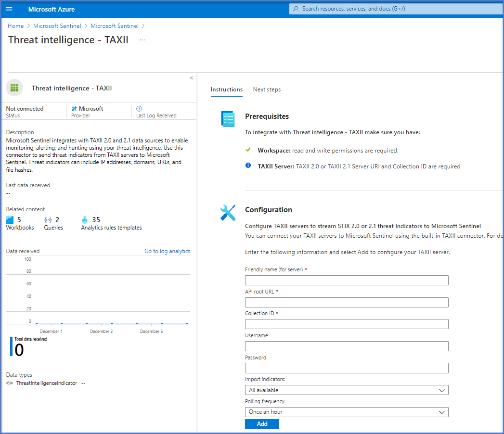504x434 pixels.
Task: Click the Add button
Action: pyautogui.click(x=262, y=424)
